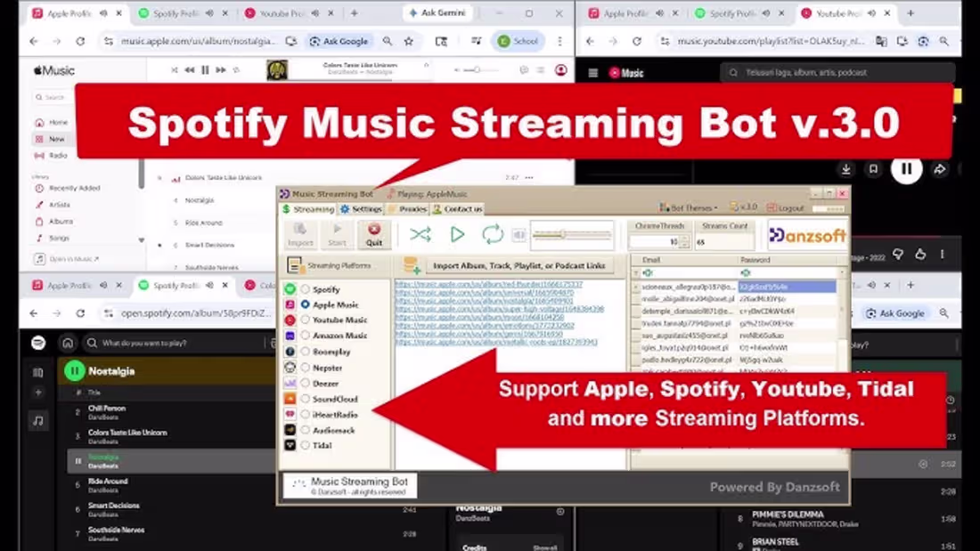The width and height of the screenshot is (980, 551).
Task: Open Recently Added in the Apple Music library
Action: [x=68, y=188]
